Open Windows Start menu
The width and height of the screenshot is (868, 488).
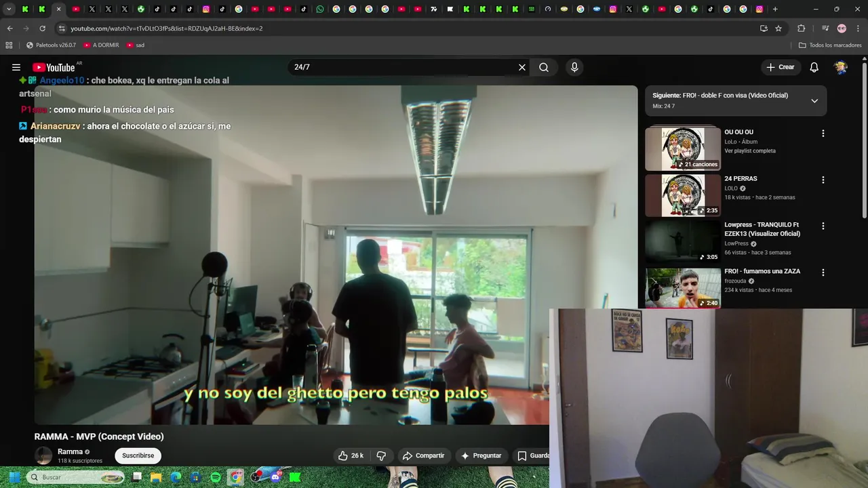pos(14,477)
